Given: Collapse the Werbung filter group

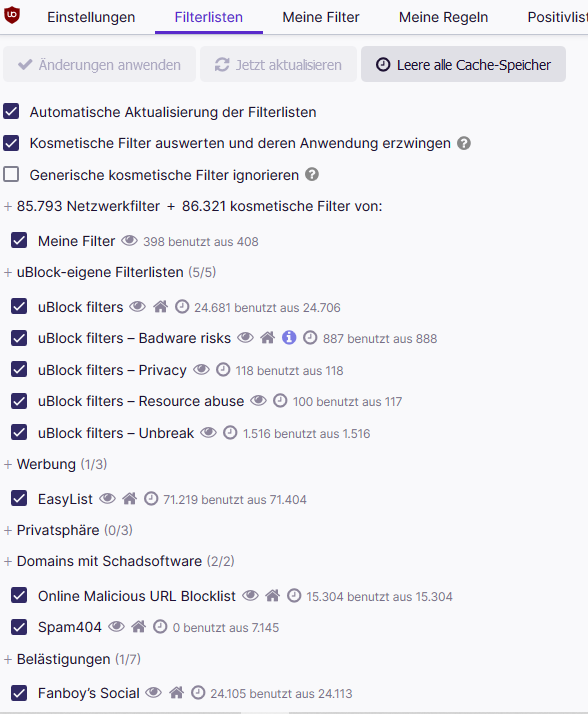Looking at the screenshot, I should [8, 464].
